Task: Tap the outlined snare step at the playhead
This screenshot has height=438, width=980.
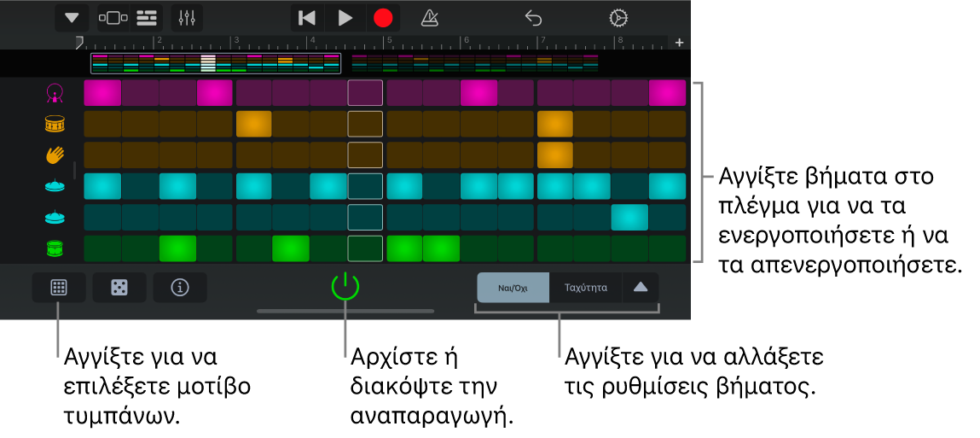Action: tap(366, 124)
